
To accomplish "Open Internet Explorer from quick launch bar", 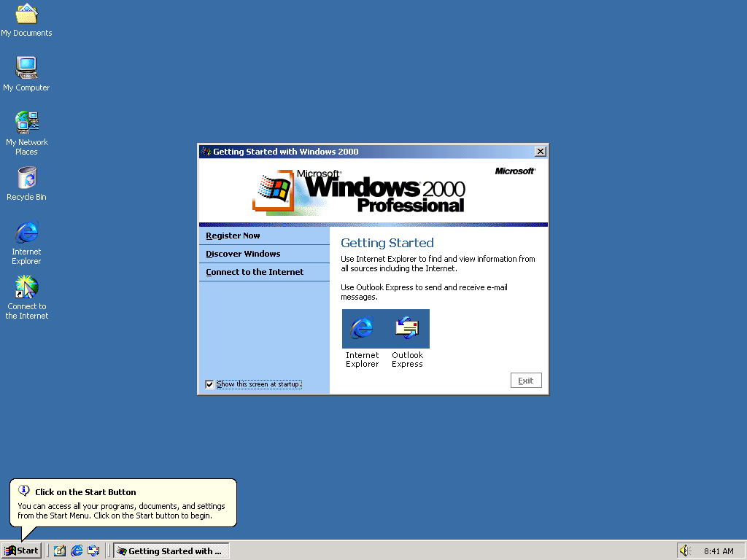I will (77, 551).
